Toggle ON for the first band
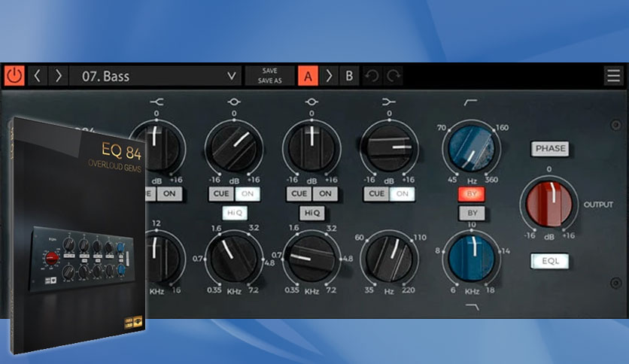The height and width of the screenshot is (364, 629). click(x=169, y=193)
